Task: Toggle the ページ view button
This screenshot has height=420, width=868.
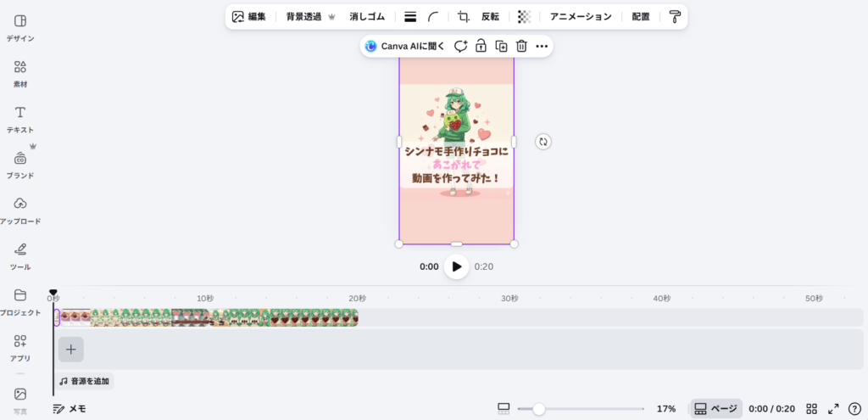Action: [715, 409]
